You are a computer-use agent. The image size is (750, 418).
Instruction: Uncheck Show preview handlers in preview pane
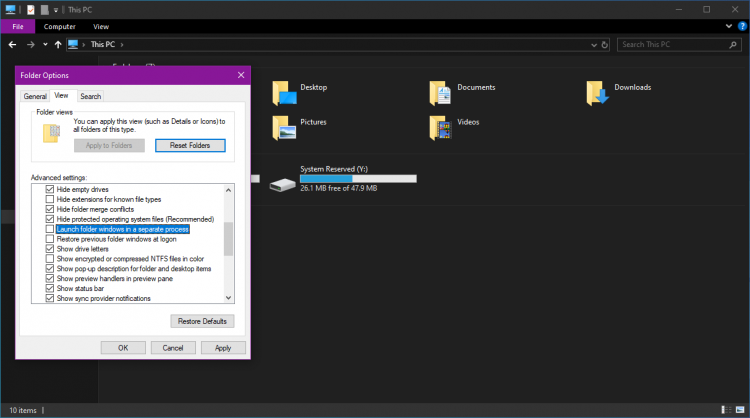(x=50, y=278)
